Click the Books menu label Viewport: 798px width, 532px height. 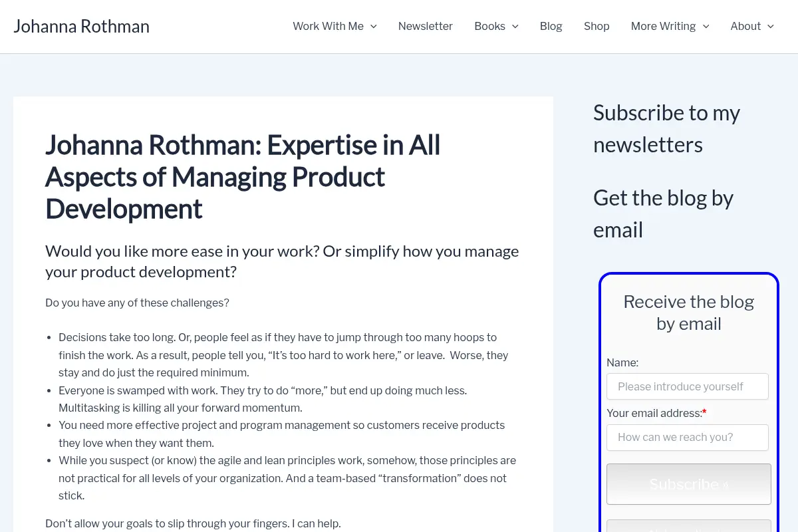tap(490, 27)
